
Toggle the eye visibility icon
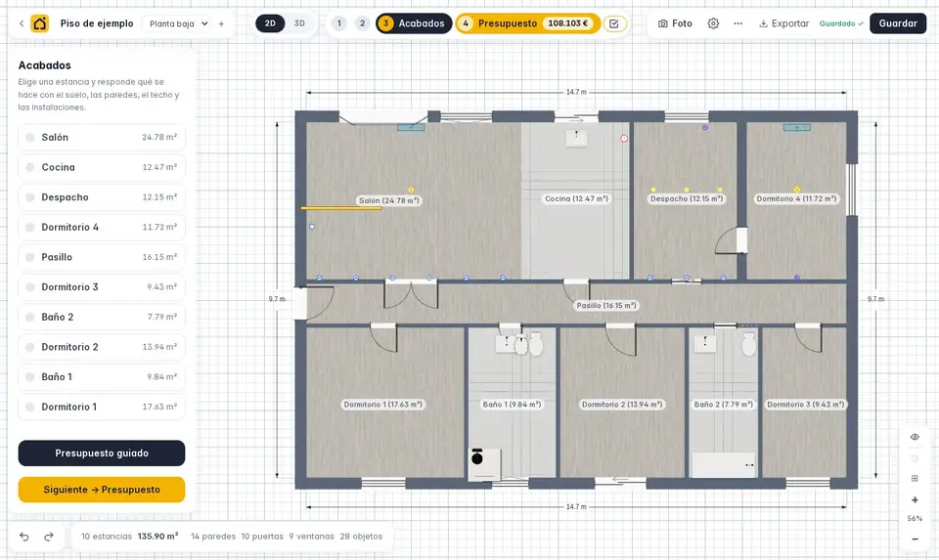click(x=915, y=437)
